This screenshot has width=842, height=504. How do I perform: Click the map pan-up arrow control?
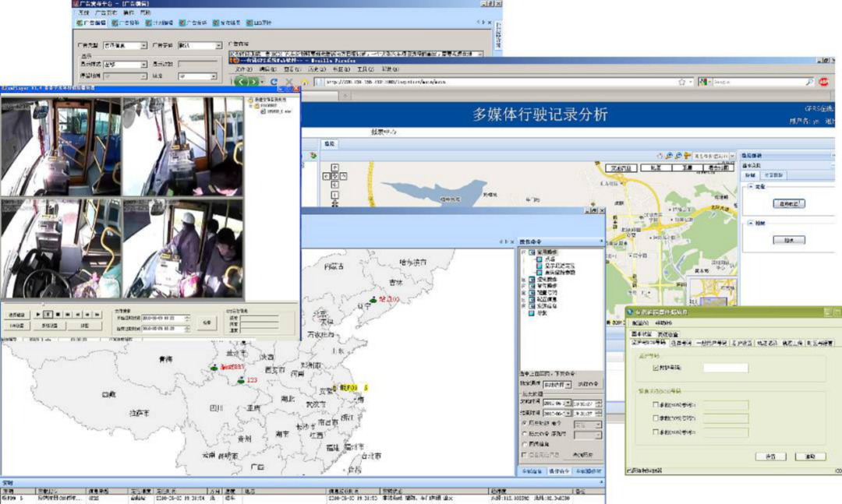pos(334,166)
